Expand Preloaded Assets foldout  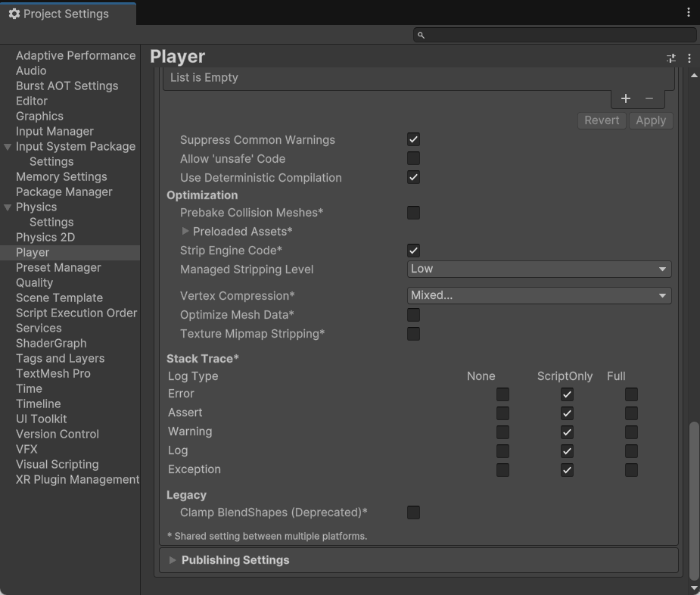click(x=185, y=231)
